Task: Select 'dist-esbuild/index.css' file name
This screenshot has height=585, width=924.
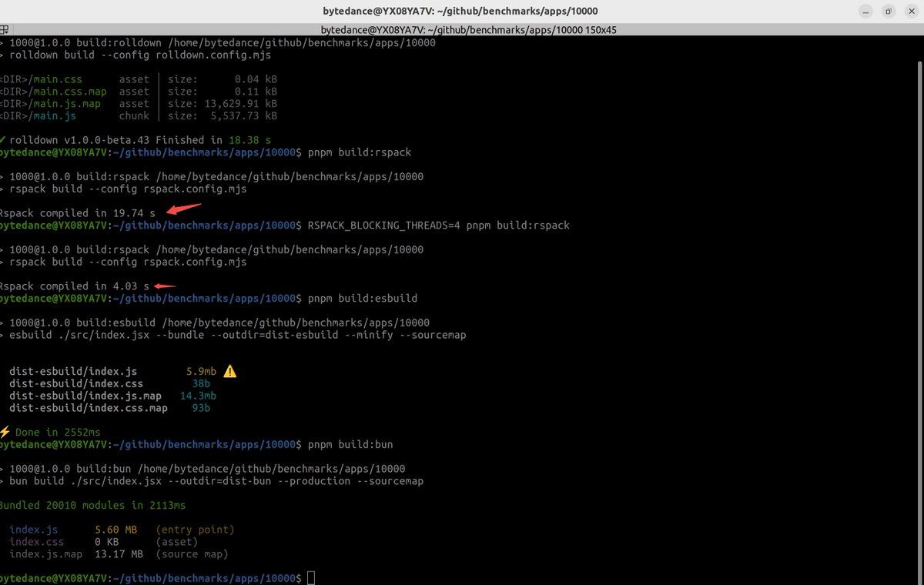Action: [x=76, y=383]
